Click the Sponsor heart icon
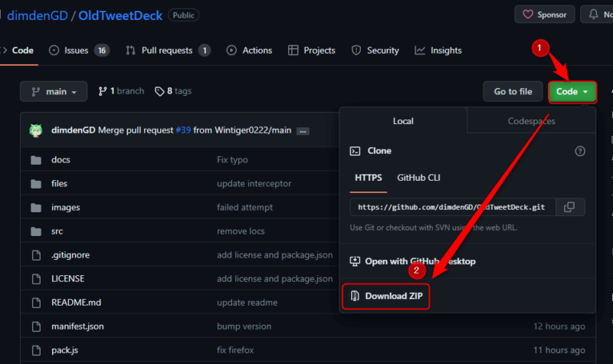The height and width of the screenshot is (364, 613). coord(528,15)
